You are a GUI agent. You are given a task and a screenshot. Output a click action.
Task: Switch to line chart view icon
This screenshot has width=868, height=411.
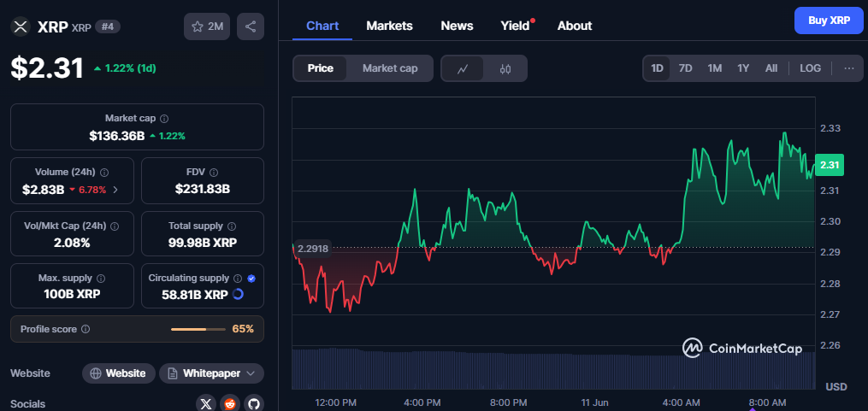463,68
